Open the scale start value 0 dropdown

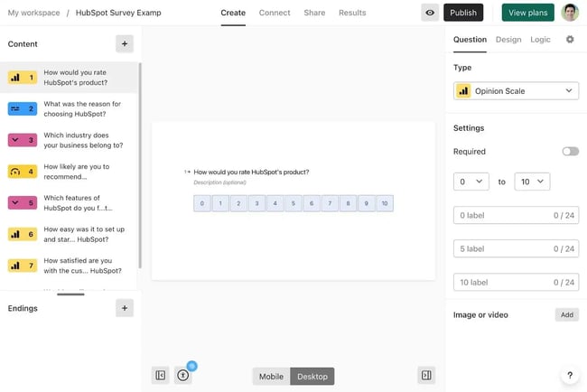(471, 182)
